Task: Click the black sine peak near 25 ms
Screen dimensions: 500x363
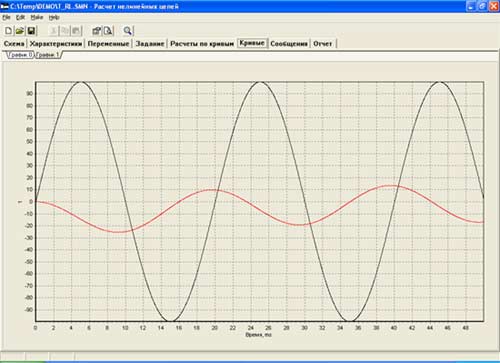Action: point(260,82)
